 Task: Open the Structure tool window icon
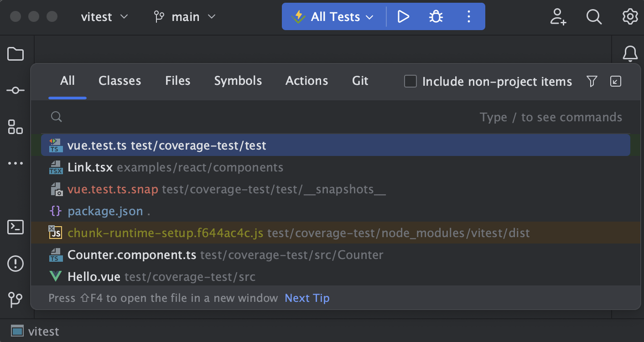(x=16, y=127)
